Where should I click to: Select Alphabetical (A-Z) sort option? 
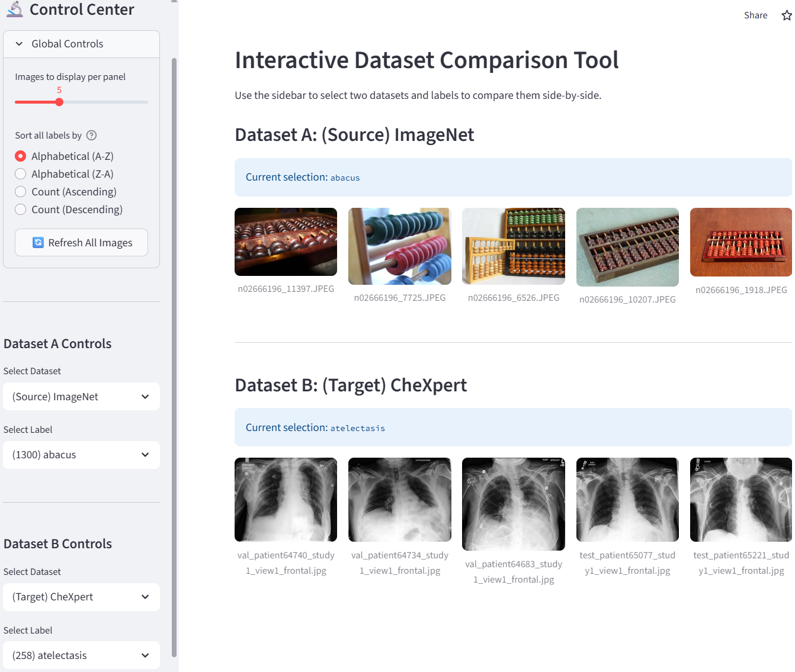coord(64,156)
